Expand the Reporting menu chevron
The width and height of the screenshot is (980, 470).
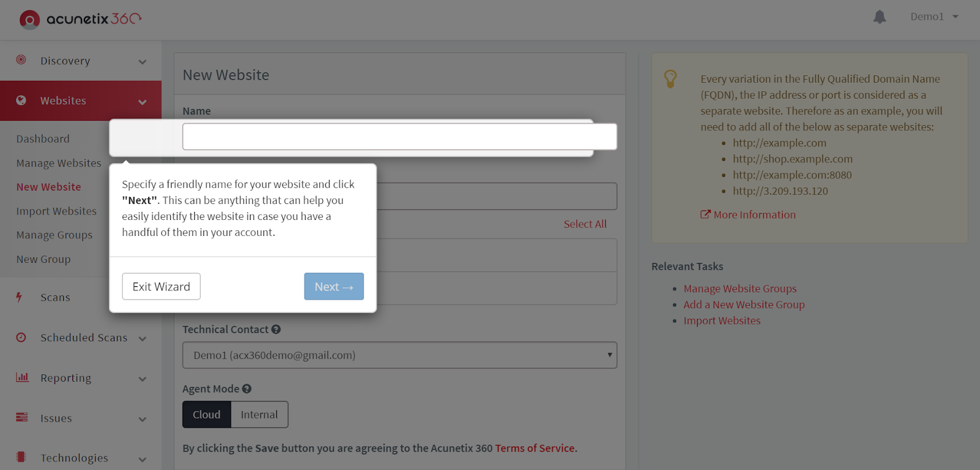pos(143,379)
